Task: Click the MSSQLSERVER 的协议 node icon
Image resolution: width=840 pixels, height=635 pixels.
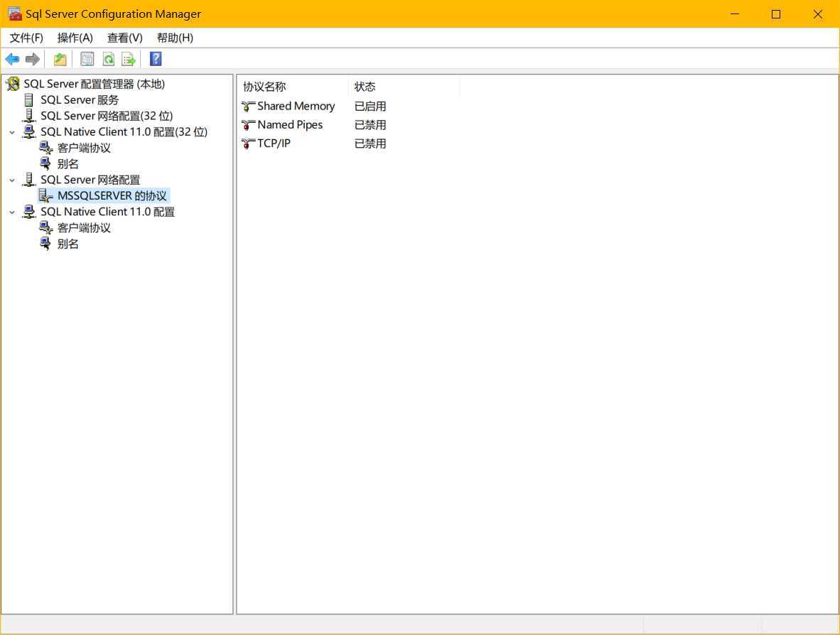Action: 45,196
